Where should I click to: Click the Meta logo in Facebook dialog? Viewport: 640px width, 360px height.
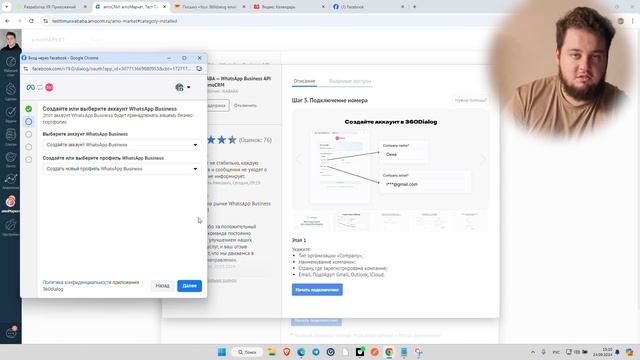pos(30,87)
